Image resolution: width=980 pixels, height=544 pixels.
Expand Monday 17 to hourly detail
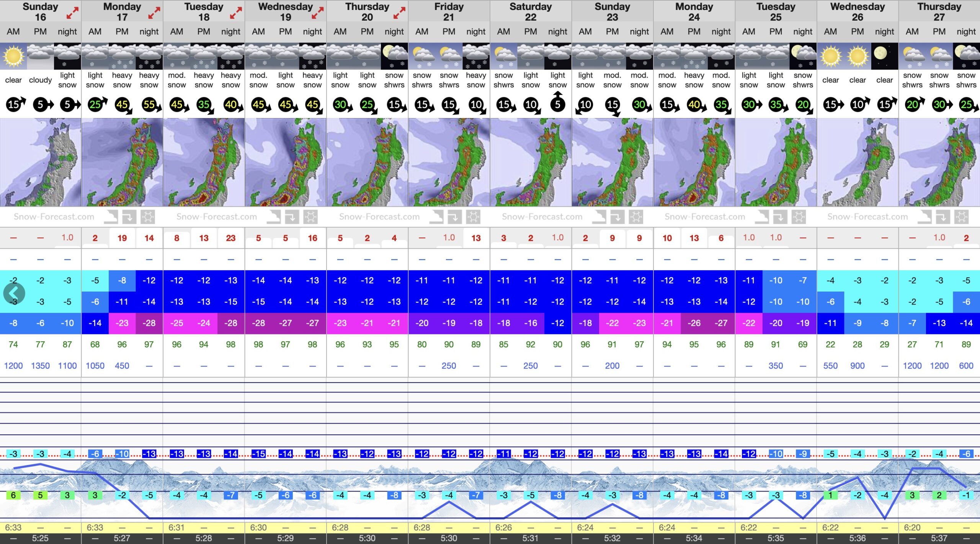click(154, 13)
